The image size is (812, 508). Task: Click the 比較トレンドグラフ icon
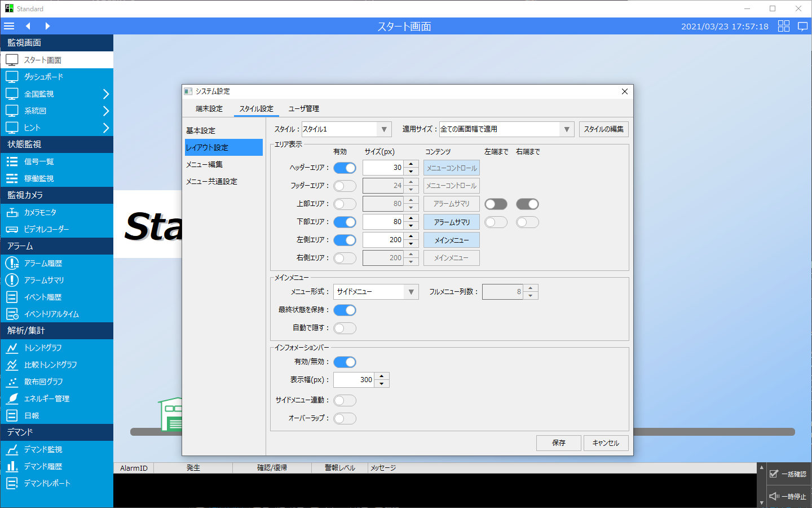[12, 365]
